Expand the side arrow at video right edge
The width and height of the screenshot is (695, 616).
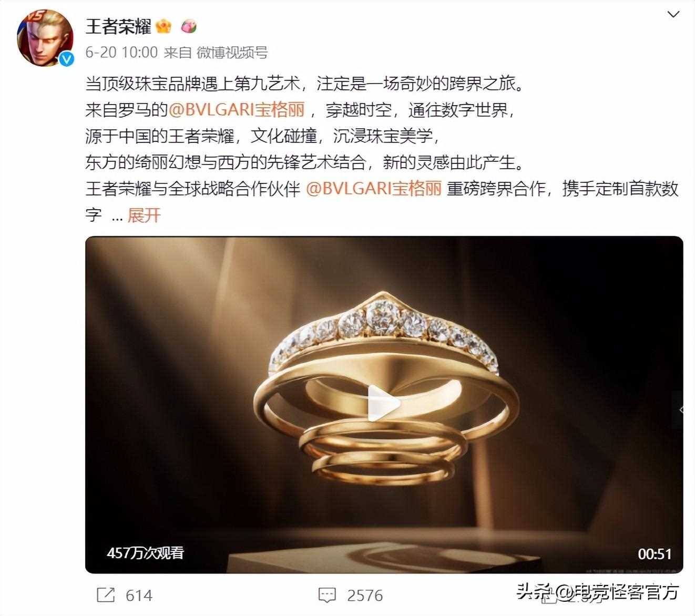click(679, 410)
